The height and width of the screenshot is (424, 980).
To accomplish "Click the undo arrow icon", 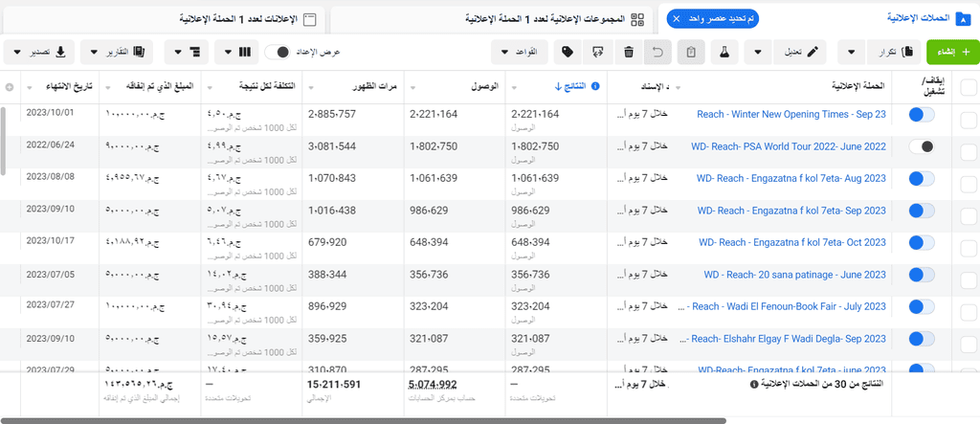I will [658, 52].
